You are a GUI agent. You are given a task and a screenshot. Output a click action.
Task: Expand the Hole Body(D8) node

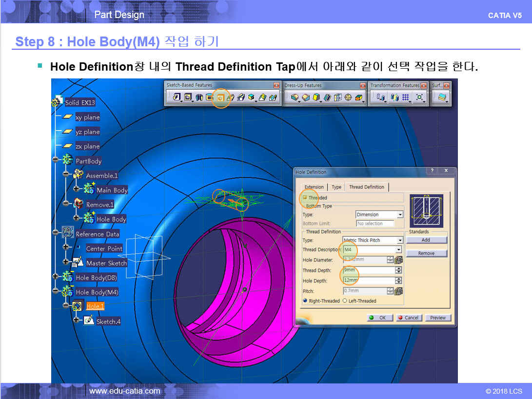[55, 276]
